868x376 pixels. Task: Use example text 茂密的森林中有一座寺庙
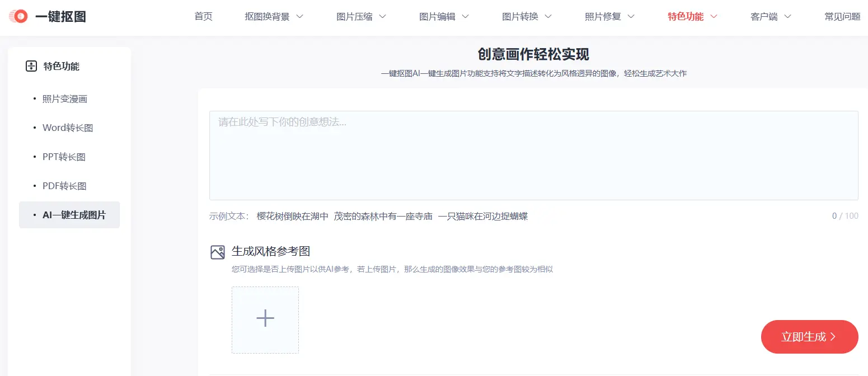(383, 216)
